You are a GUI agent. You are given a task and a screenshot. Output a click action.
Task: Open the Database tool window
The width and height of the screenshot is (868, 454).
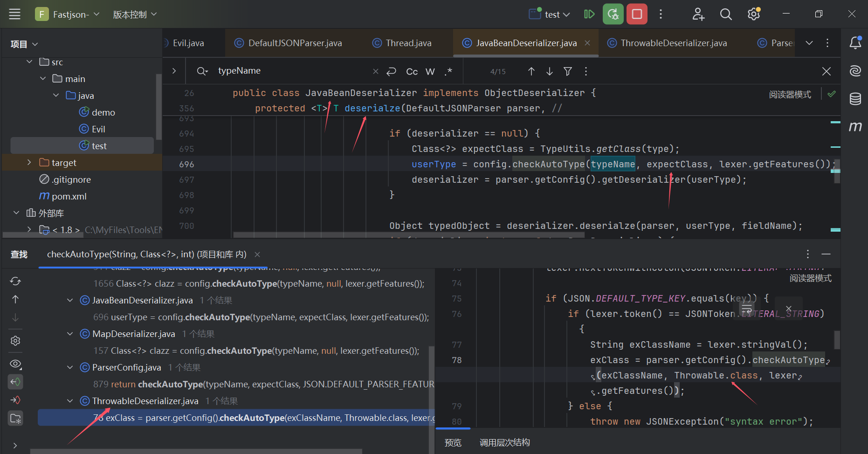tap(855, 98)
